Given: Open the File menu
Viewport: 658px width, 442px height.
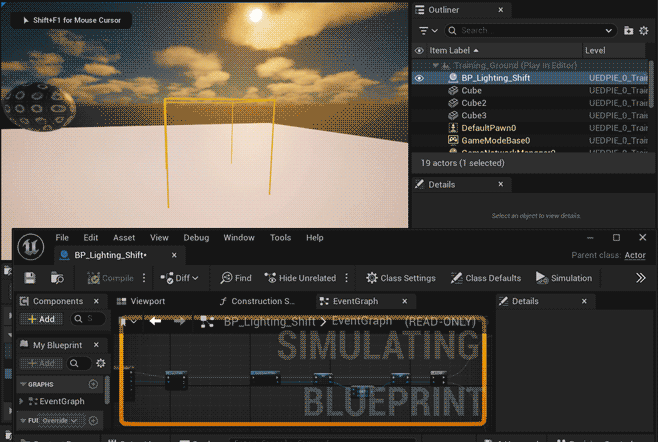Looking at the screenshot, I should (x=62, y=238).
